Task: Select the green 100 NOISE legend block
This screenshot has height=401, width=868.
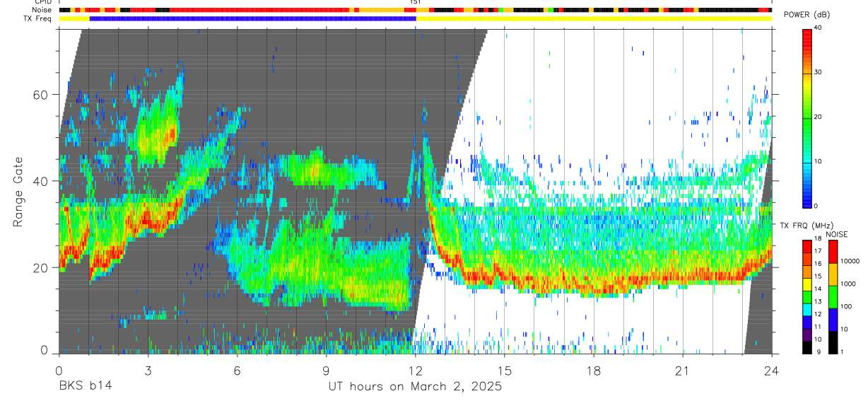Action: pyautogui.click(x=833, y=296)
